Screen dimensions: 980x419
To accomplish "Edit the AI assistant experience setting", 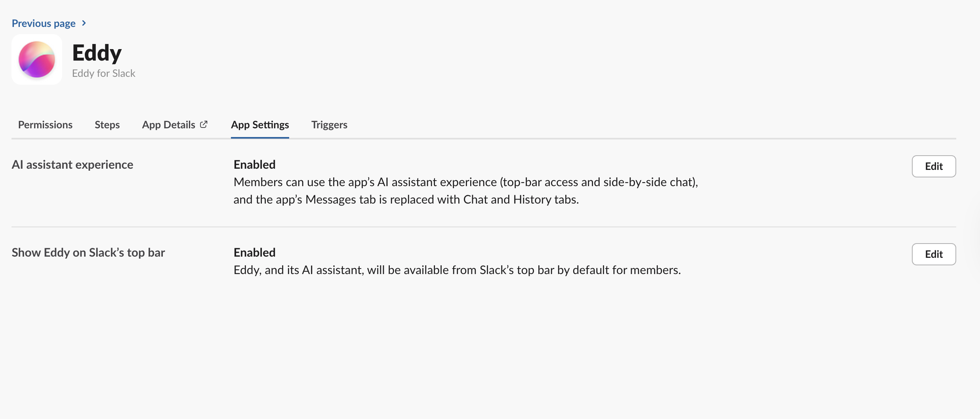I will click(934, 166).
